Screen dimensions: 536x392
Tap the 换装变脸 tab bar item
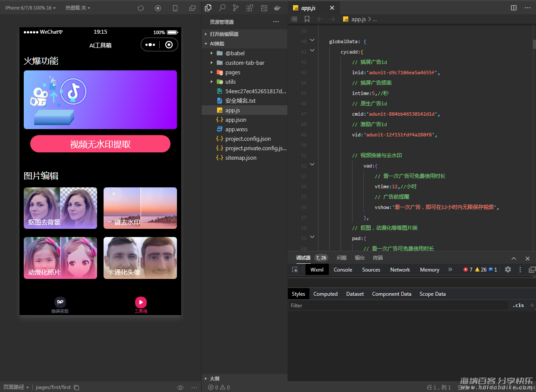60,305
